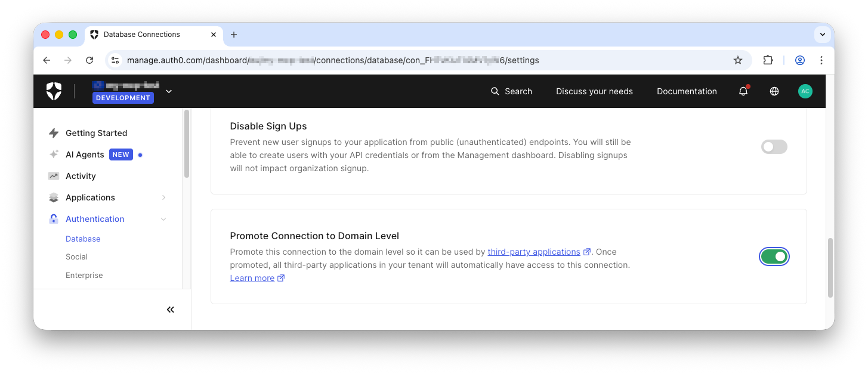The image size is (868, 374).
Task: Open the Search feature in the top bar
Action: coord(511,91)
